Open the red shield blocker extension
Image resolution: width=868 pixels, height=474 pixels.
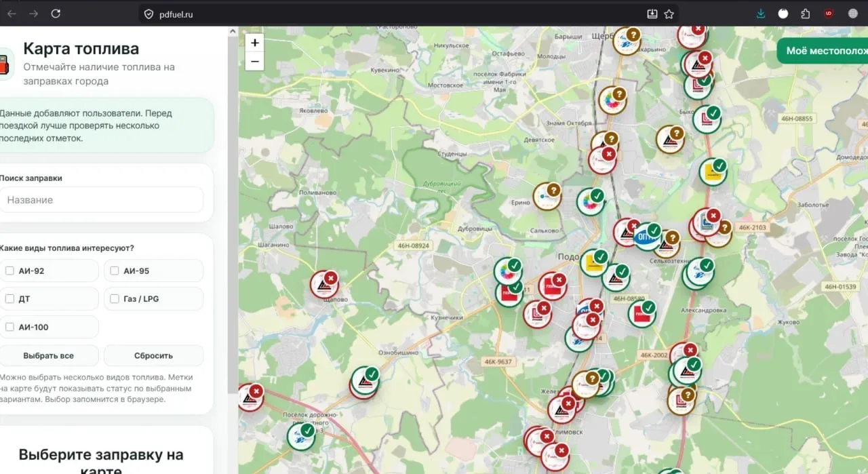[829, 14]
